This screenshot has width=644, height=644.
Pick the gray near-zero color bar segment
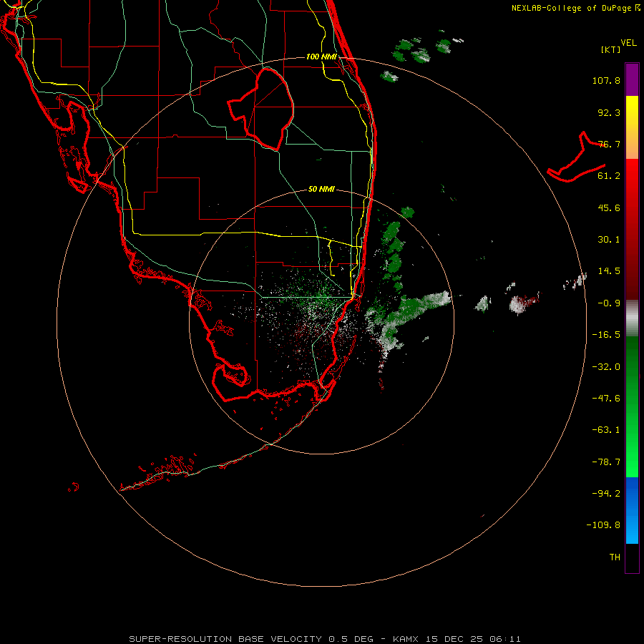click(x=632, y=318)
